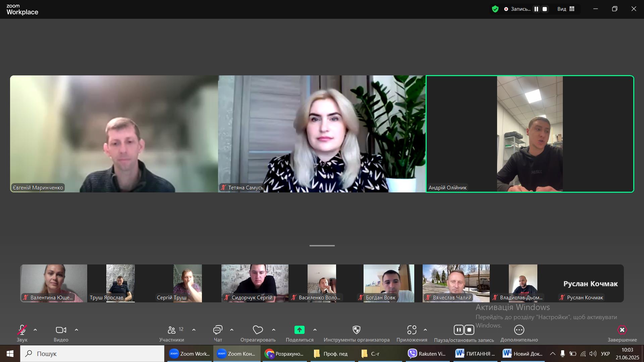Unmute microphone with Звук button
The image size is (644, 362).
point(22,330)
